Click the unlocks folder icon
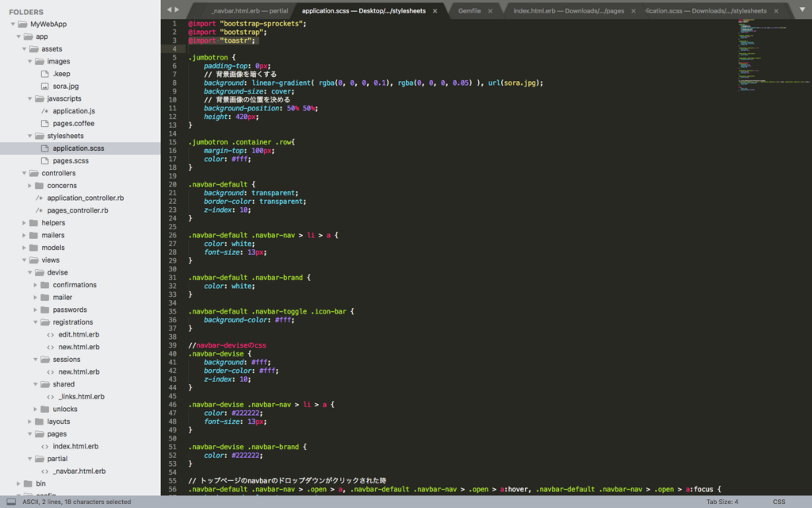 [45, 409]
